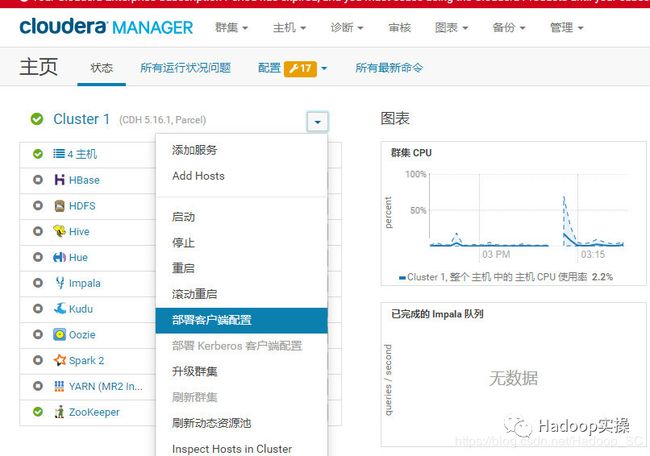Open the 4 主机 hosts link
650x456 pixels.
82,154
